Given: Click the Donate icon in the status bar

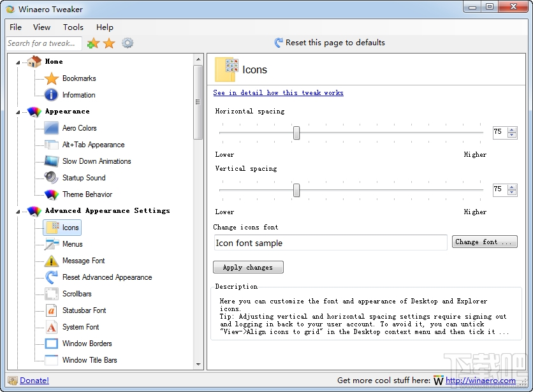Looking at the screenshot, I should pos(13,381).
